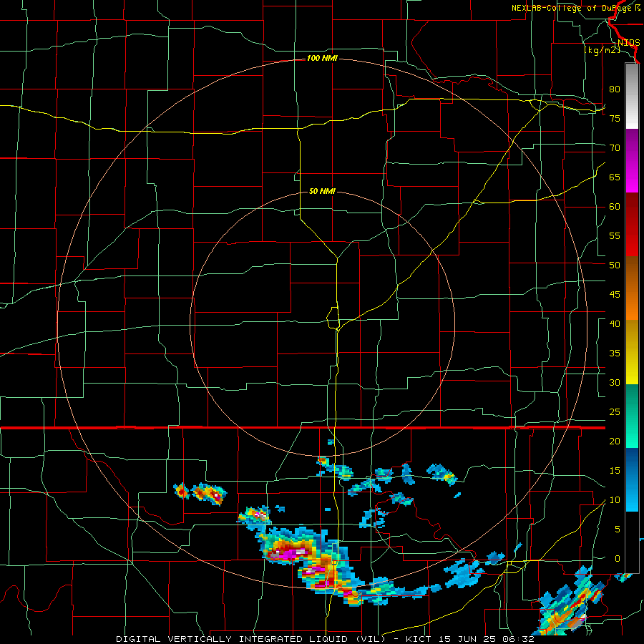Pick the orange-brown band on the color scale
The height and width of the screenshot is (644, 644).
632,288
